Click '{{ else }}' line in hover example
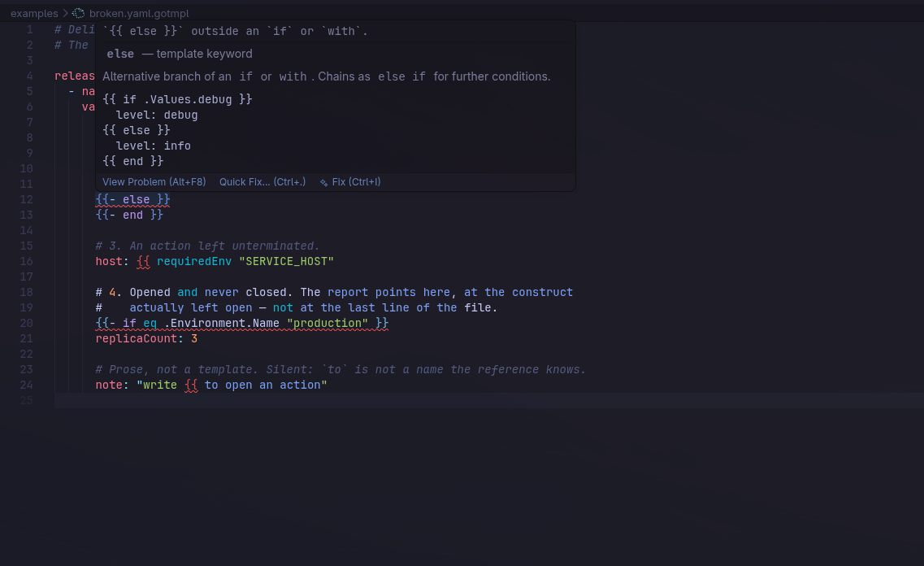This screenshot has width=924, height=566. tap(137, 130)
